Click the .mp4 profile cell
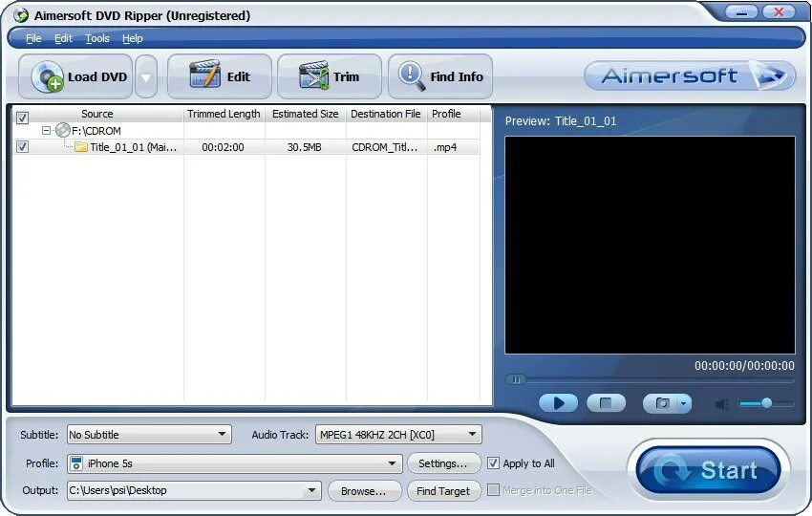This screenshot has height=516, width=812. (445, 147)
